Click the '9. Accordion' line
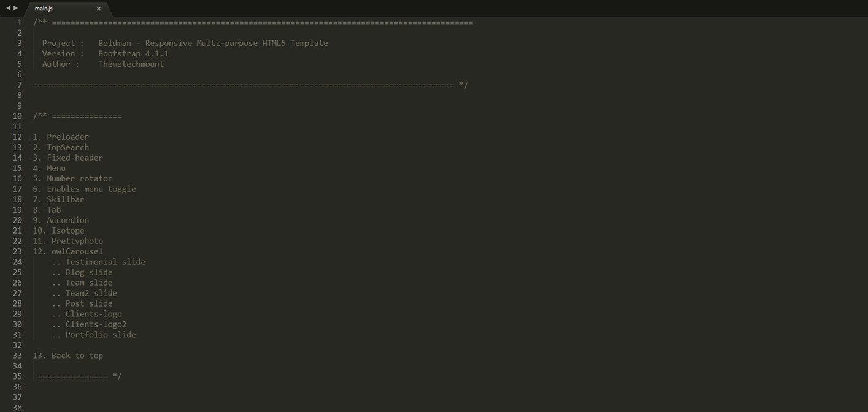 point(61,220)
